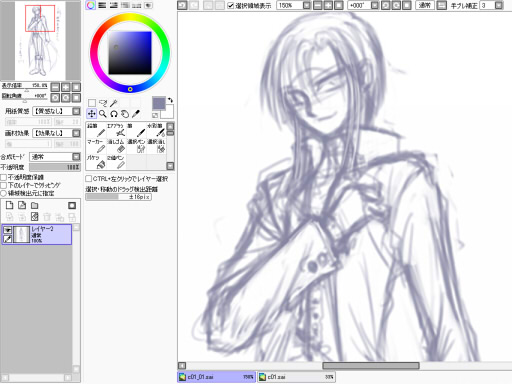Image resolution: width=512 pixels, height=384 pixels.
Task: Choose the Selection Pen (選択ペン) tool
Action: [136, 146]
